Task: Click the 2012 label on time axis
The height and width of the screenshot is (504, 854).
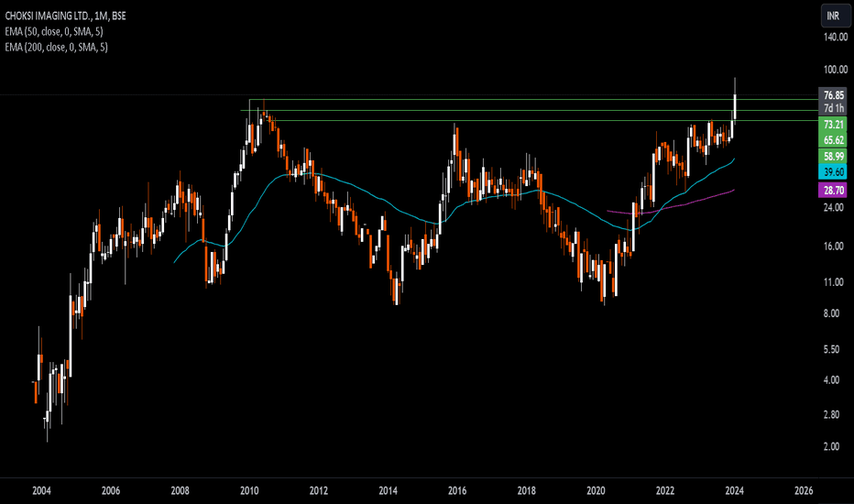Action: 319,490
